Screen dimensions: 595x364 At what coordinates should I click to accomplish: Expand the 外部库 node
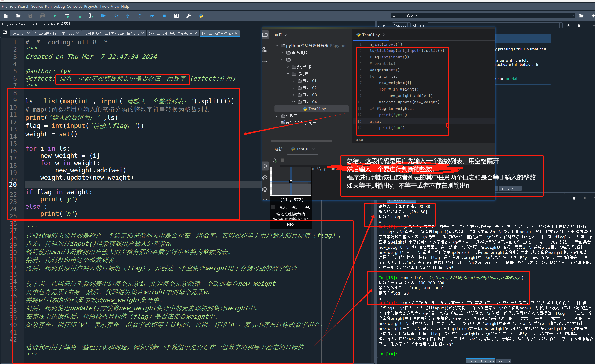pos(277,116)
